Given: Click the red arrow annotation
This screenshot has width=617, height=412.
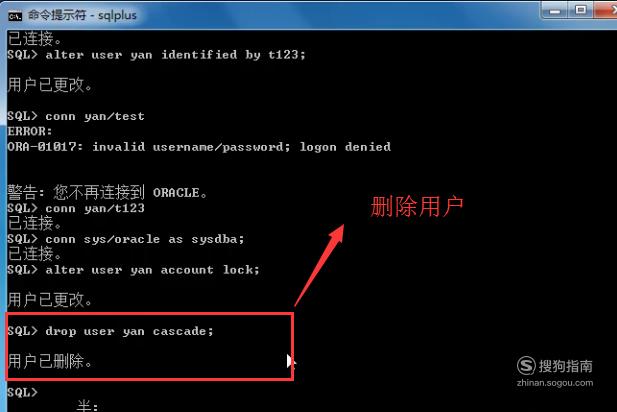Looking at the screenshot, I should (320, 265).
